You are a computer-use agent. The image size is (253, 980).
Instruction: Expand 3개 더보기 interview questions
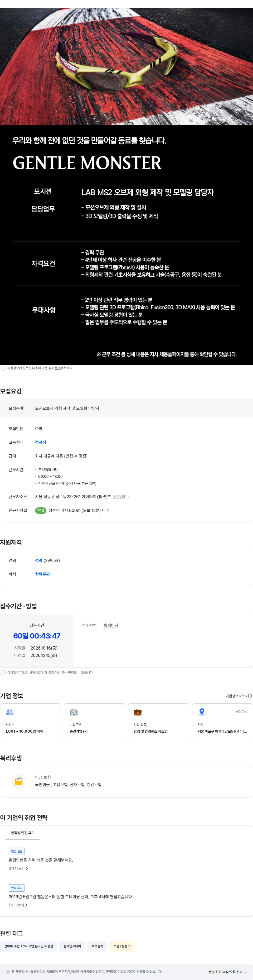pos(18,868)
